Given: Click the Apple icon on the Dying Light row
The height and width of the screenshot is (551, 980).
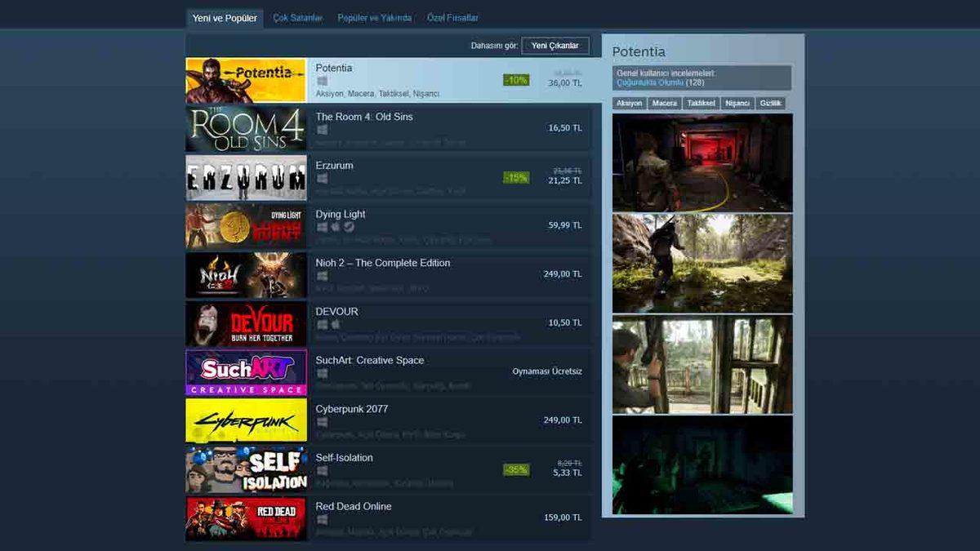Looking at the screenshot, I should coord(334,228).
